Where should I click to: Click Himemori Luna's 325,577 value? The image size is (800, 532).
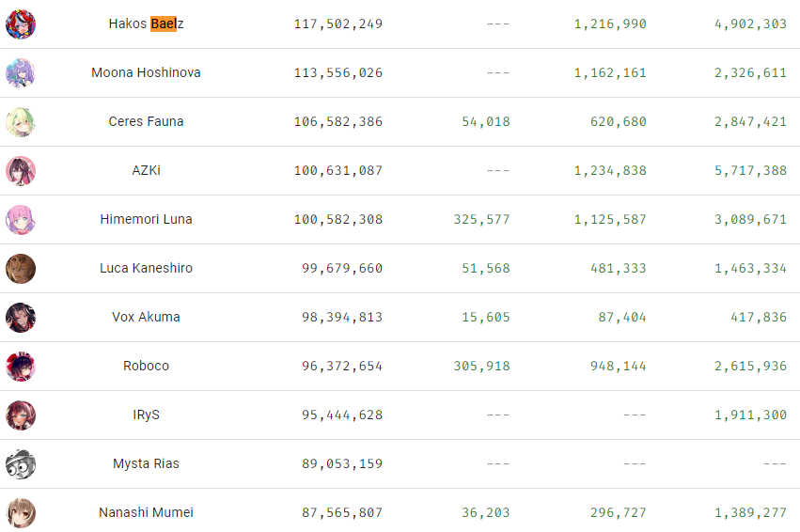pyautogui.click(x=481, y=219)
